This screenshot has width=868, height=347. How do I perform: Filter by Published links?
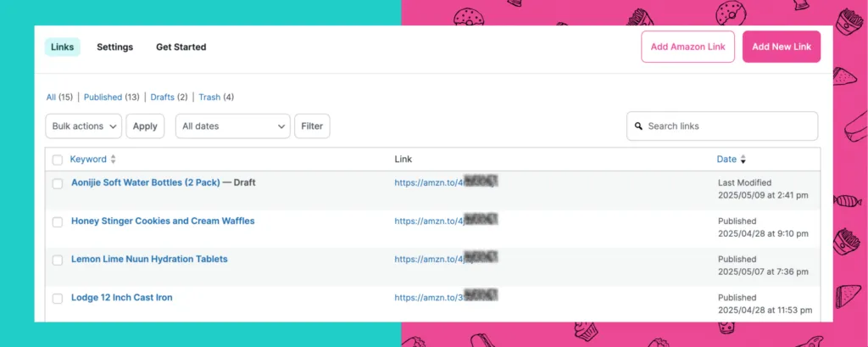(103, 97)
